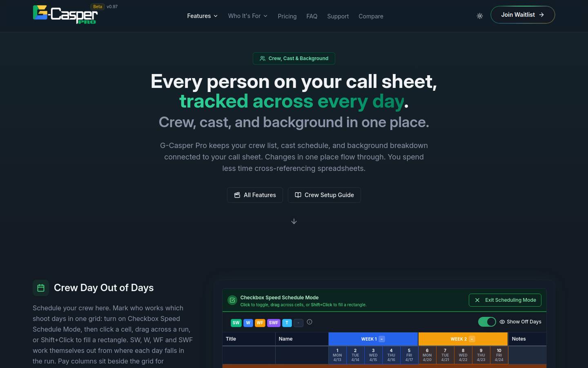Click the G-Casper Pro logo
The width and height of the screenshot is (588, 368).
[65, 15]
